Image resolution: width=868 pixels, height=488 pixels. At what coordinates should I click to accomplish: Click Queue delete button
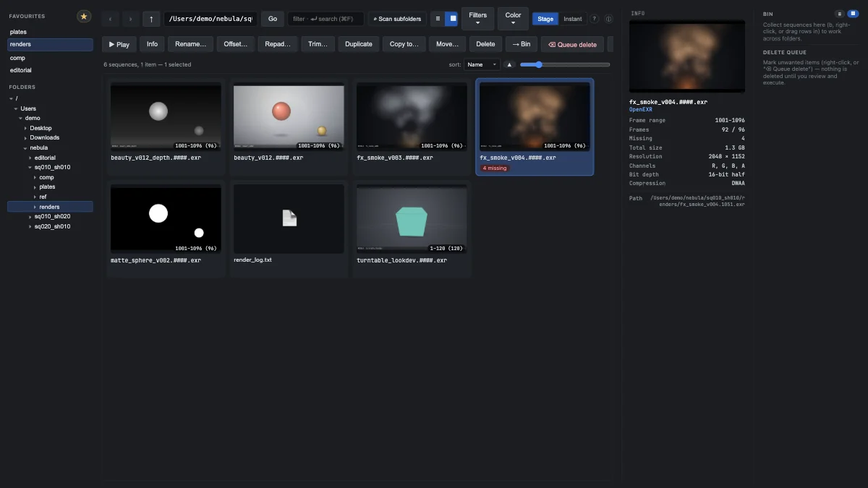pyautogui.click(x=572, y=44)
